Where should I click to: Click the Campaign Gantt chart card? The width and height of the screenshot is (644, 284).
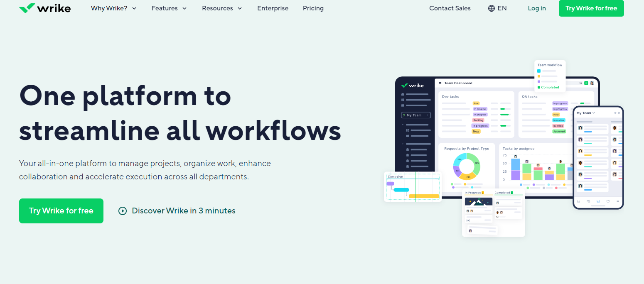(413, 187)
